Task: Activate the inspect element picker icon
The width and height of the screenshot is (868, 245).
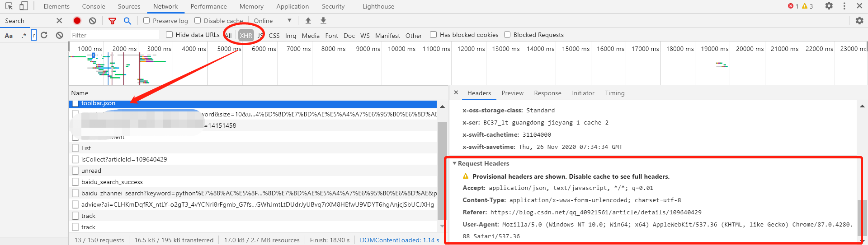Action: pyautogui.click(x=9, y=6)
